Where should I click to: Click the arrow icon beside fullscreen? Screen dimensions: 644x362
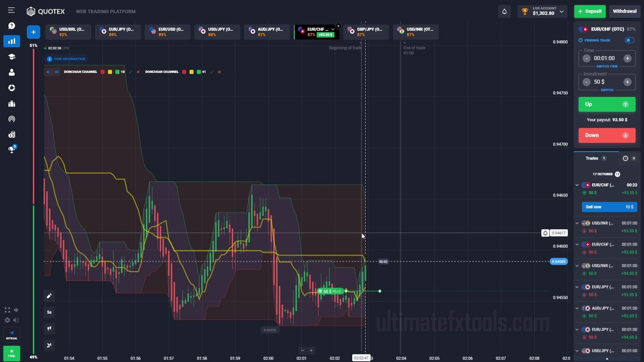tap(16, 310)
